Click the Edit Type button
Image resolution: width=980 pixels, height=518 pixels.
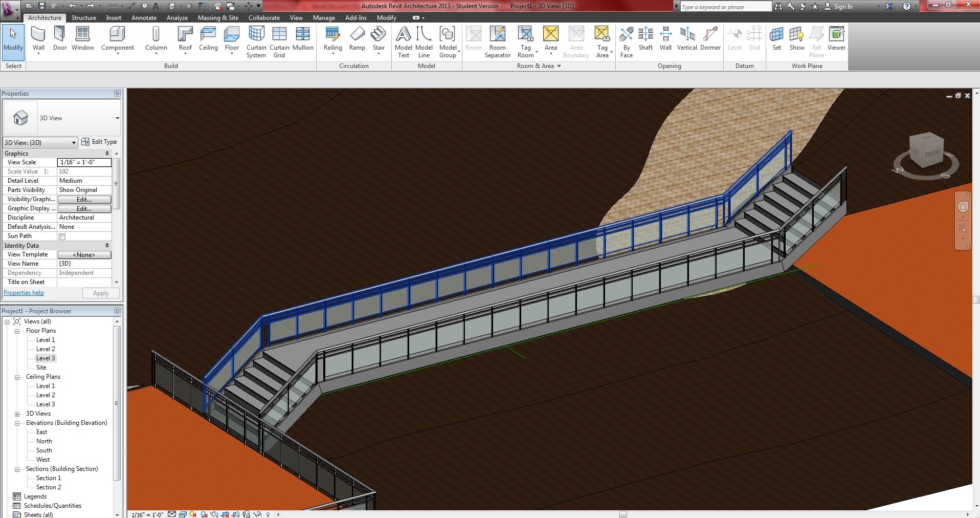tap(99, 142)
